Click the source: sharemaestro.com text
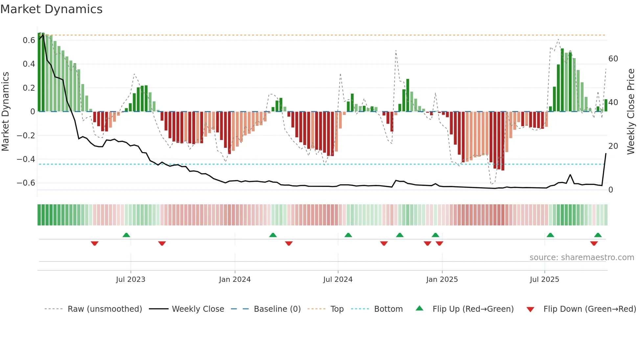The image size is (644, 362). coord(582,258)
